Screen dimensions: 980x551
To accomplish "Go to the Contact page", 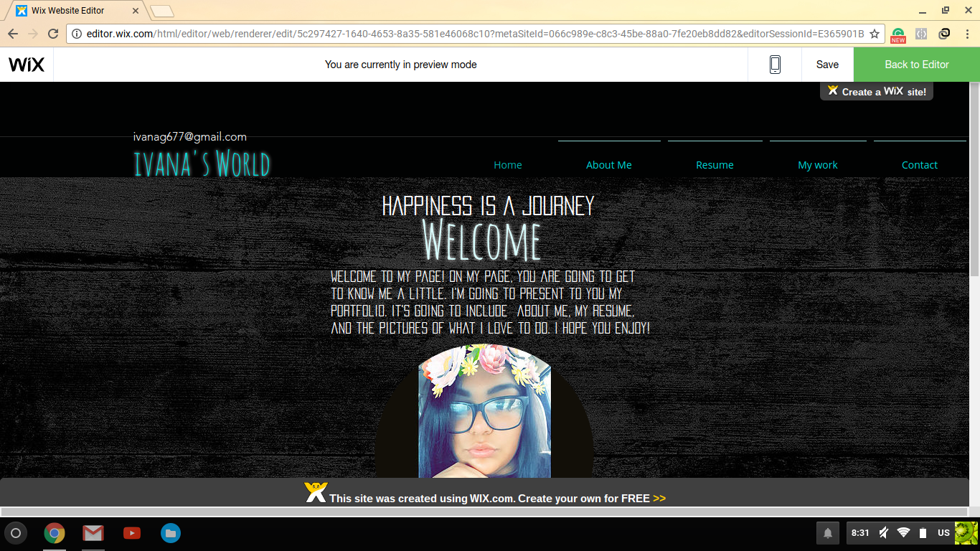I will pyautogui.click(x=919, y=165).
